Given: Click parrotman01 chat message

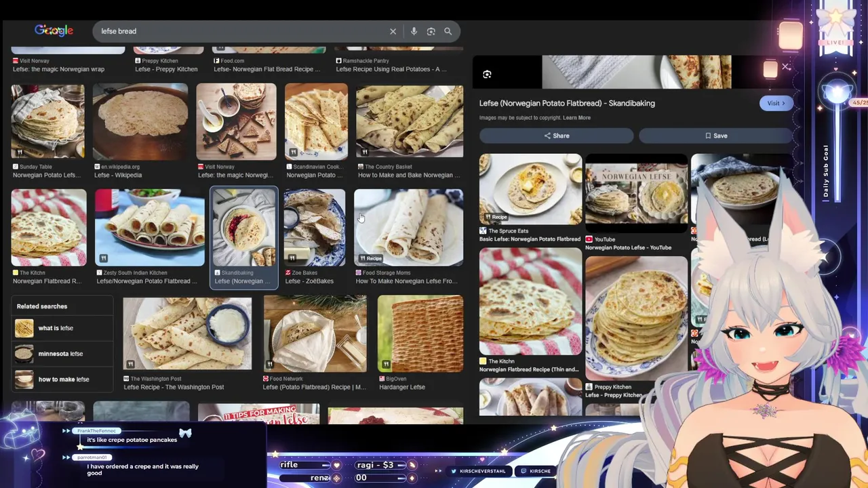Looking at the screenshot, I should click(x=142, y=470).
